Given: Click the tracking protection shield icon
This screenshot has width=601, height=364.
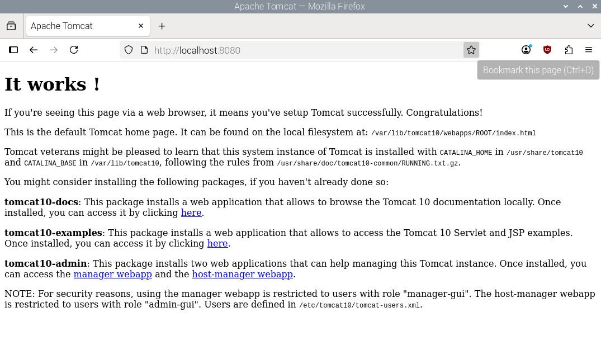Looking at the screenshot, I should pos(129,50).
